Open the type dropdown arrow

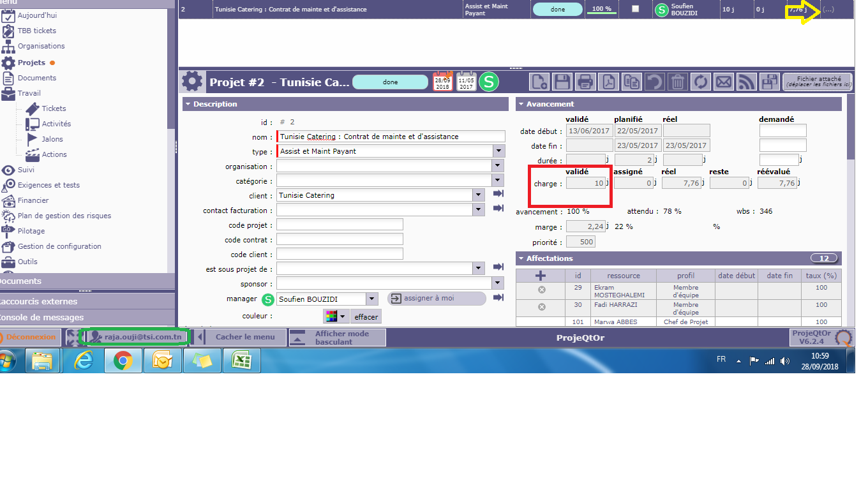(x=498, y=151)
